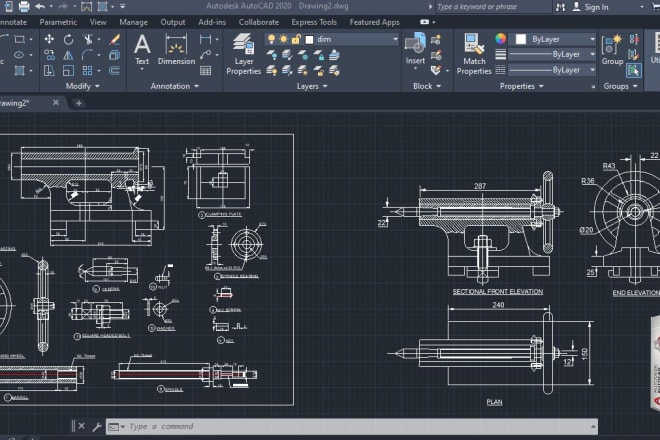Select the Rectangular Array tool
This screenshot has width=660, height=440.
[x=88, y=70]
